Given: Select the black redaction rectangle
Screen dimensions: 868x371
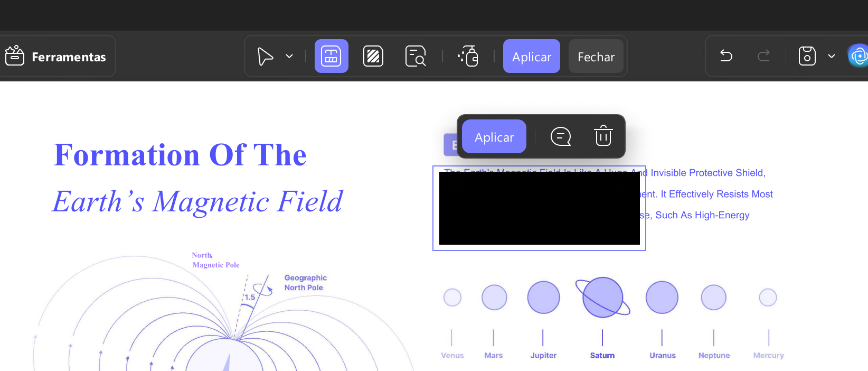Looking at the screenshot, I should 540,208.
